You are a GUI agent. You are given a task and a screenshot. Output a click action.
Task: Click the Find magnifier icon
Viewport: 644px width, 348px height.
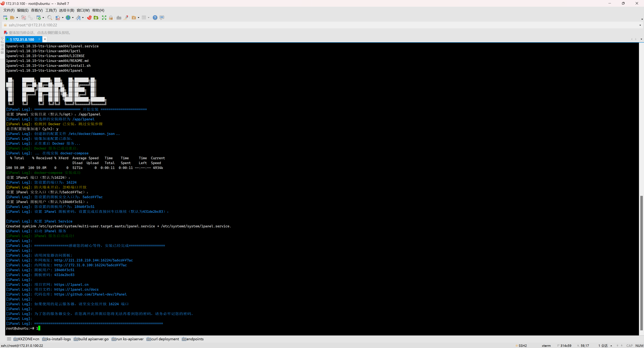point(50,17)
